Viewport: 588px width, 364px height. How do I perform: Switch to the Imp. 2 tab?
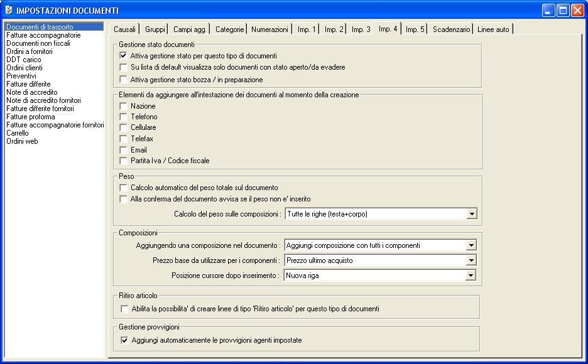click(334, 29)
